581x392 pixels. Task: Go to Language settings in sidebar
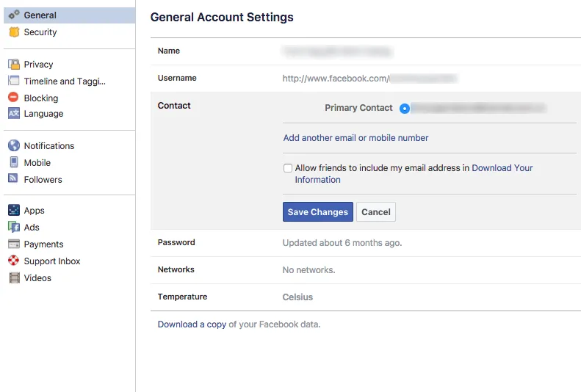tap(43, 114)
